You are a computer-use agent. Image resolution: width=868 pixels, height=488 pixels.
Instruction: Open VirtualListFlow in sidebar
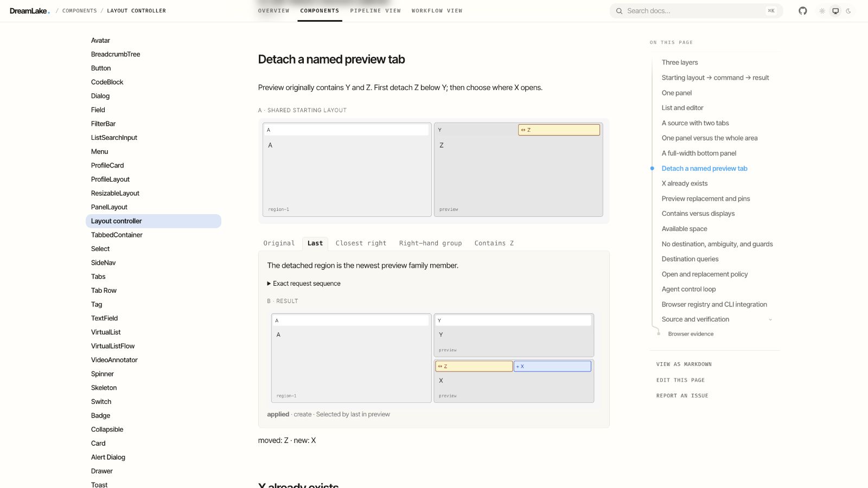pos(113,346)
